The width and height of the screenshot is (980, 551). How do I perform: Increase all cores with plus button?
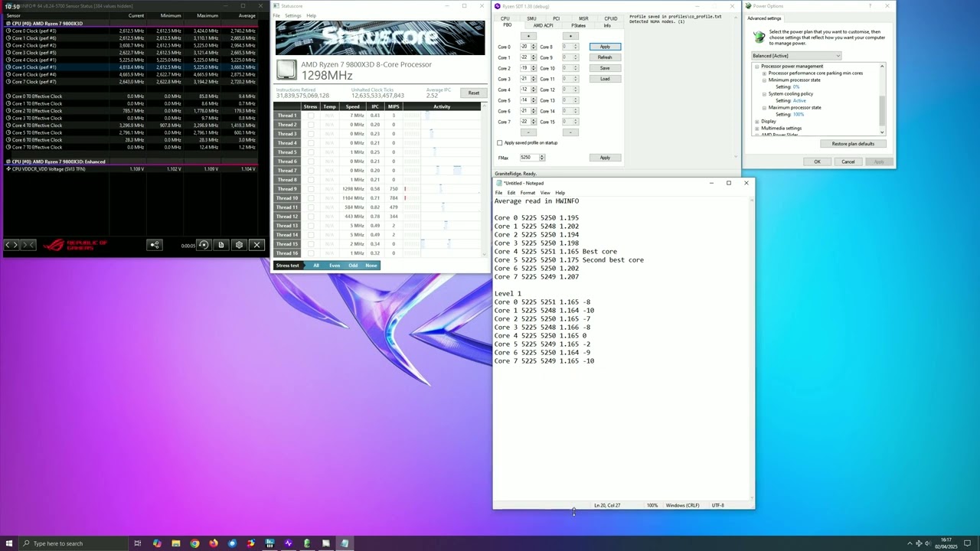528,36
